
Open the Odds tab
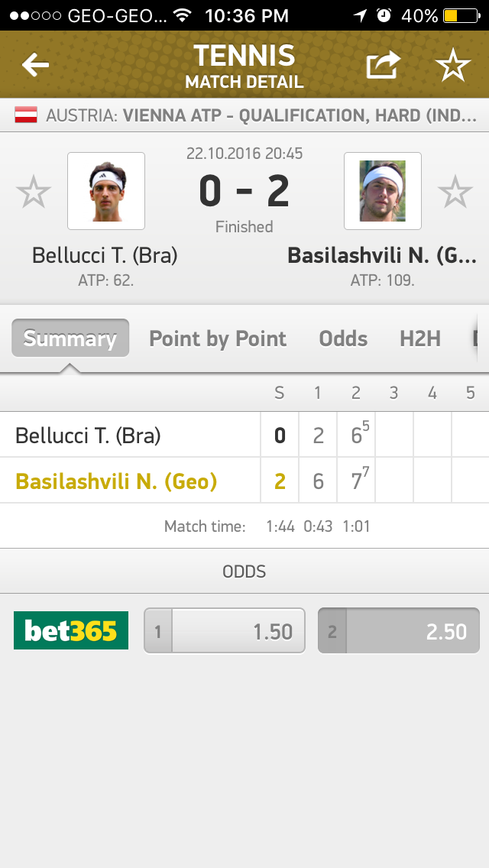[343, 338]
